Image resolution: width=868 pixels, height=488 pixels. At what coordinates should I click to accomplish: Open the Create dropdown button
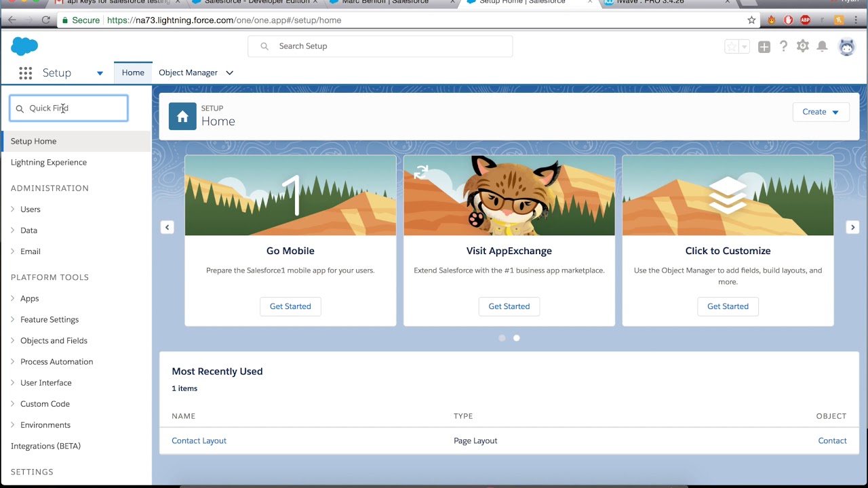point(821,112)
